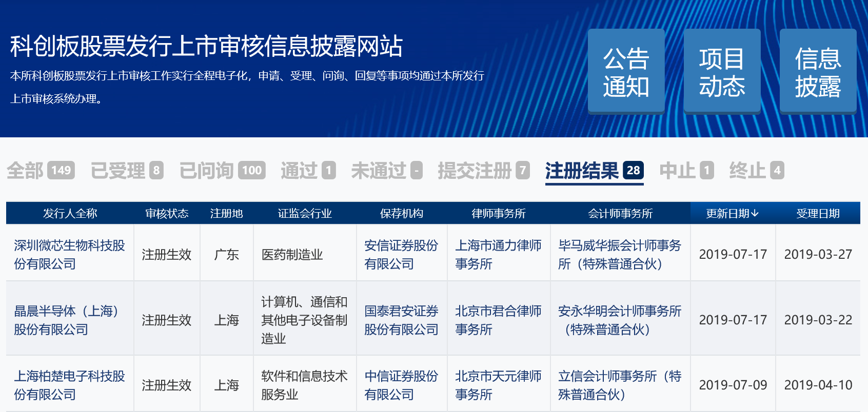The image size is (868, 412).
Task: Open the 公告通知 tile
Action: click(626, 71)
